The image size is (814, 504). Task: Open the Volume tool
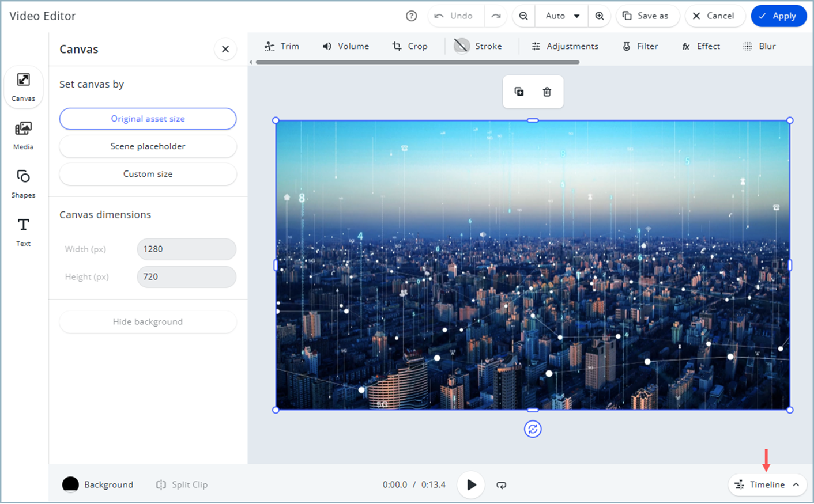pyautogui.click(x=346, y=46)
